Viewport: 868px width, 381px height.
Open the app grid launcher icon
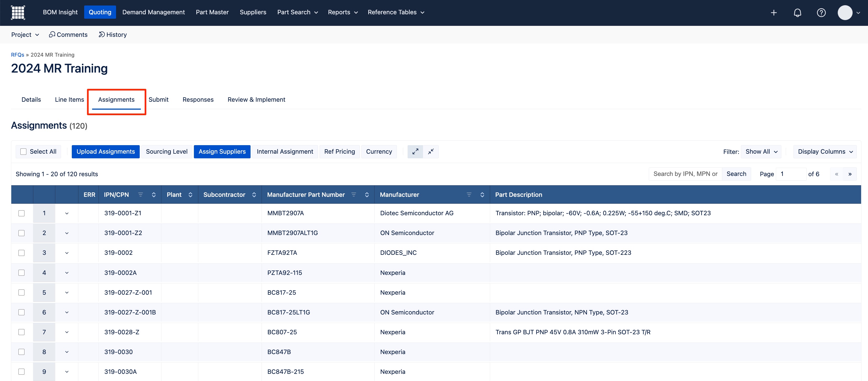18,12
